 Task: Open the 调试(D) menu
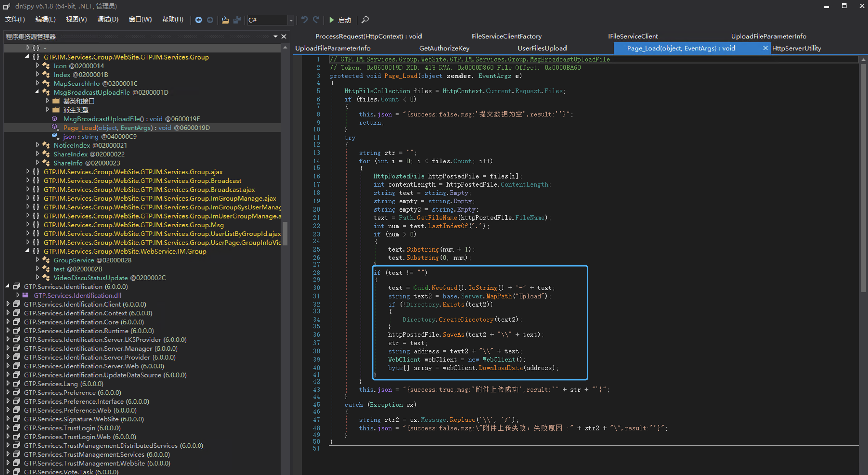(108, 19)
